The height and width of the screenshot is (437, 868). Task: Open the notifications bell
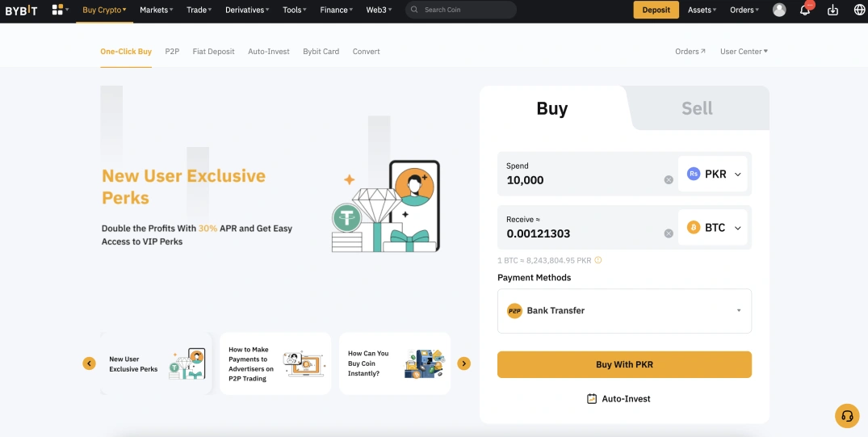coord(805,10)
